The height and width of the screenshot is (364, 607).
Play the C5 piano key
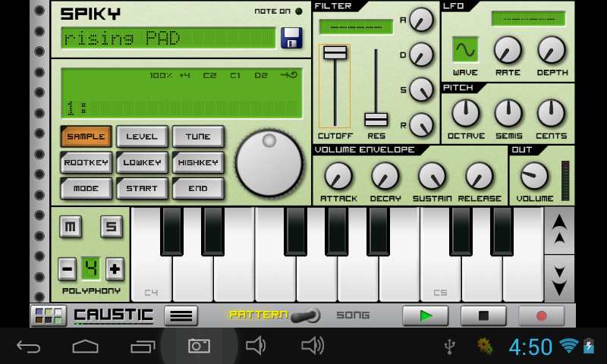click(x=441, y=255)
